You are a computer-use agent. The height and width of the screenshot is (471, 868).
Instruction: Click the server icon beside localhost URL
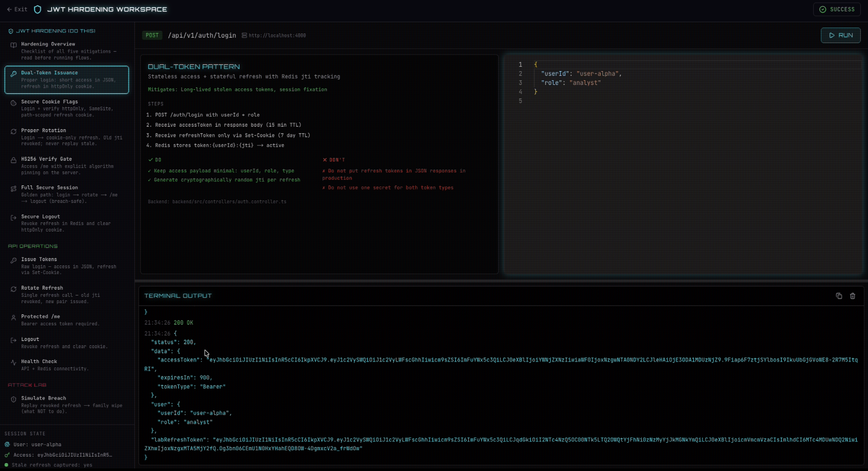point(244,35)
